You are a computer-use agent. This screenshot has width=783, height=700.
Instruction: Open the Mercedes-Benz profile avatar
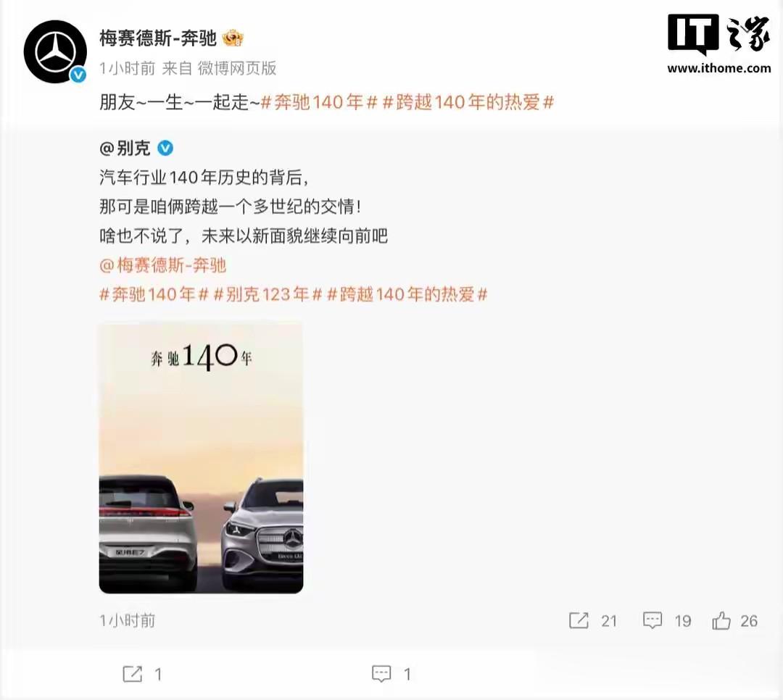point(55,51)
